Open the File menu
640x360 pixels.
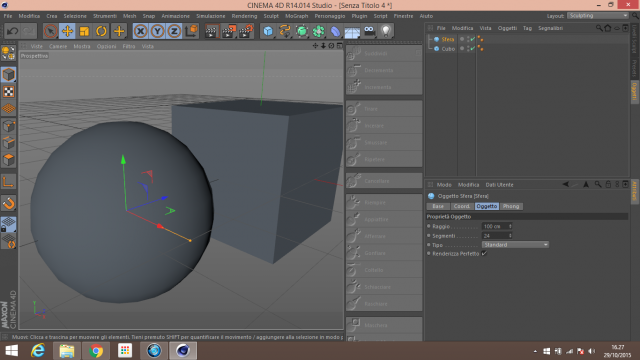click(8, 16)
